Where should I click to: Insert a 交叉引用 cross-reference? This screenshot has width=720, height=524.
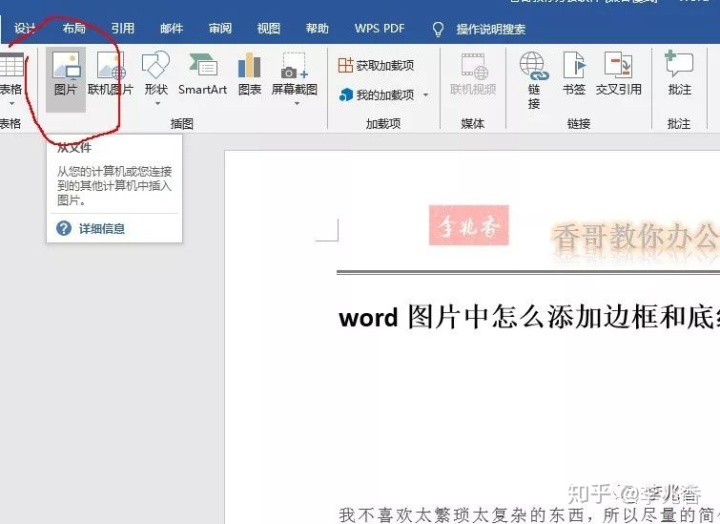pyautogui.click(x=619, y=74)
